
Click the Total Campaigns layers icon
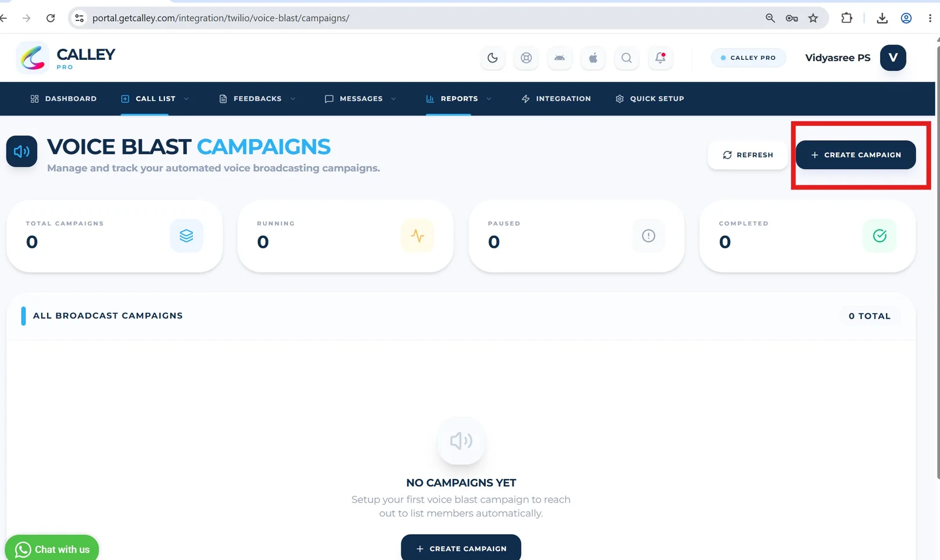tap(186, 235)
